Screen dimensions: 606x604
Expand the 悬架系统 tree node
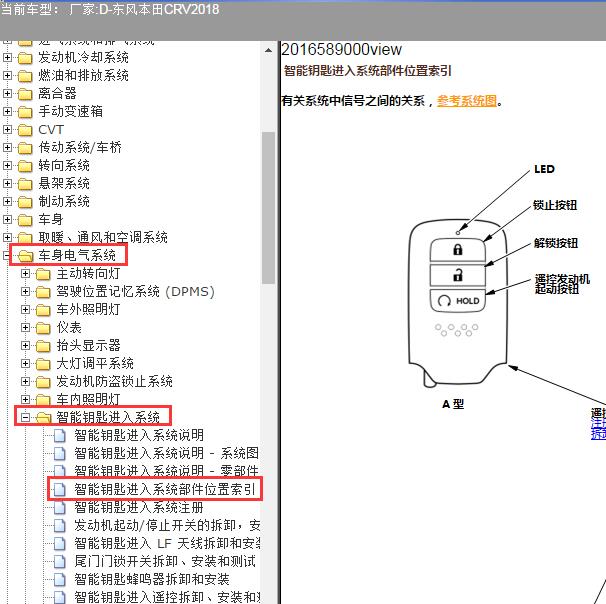point(7,183)
